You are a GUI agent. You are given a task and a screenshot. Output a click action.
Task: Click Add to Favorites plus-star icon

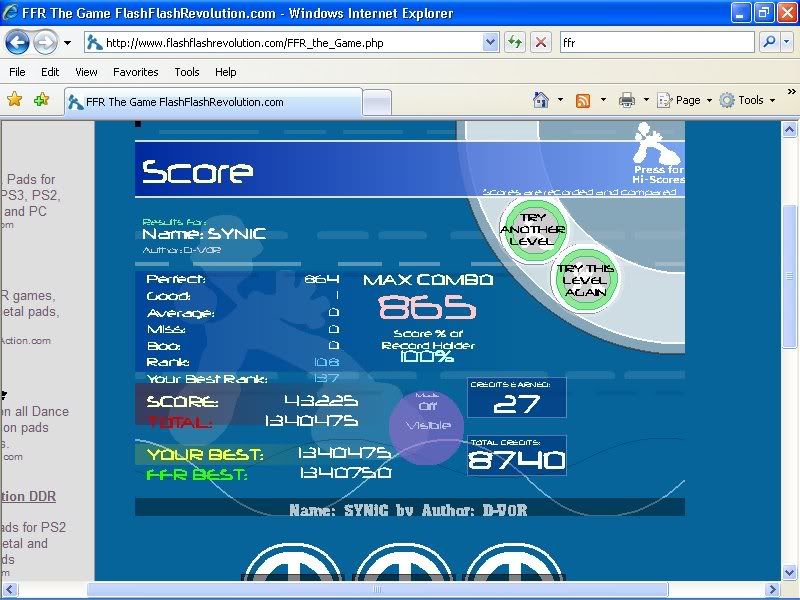pyautogui.click(x=41, y=100)
